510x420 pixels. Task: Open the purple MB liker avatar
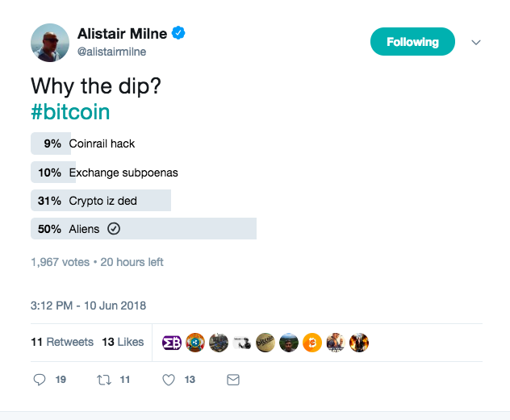[171, 343]
